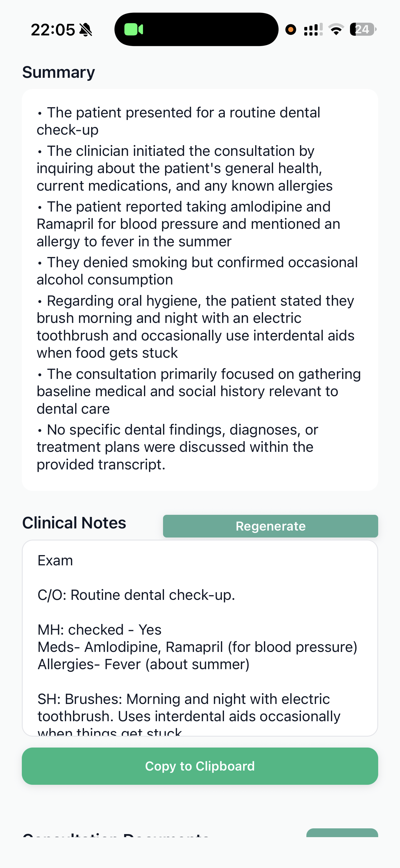The height and width of the screenshot is (868, 400).
Task: Tap the cellular signal bars icon
Action: pos(313,30)
